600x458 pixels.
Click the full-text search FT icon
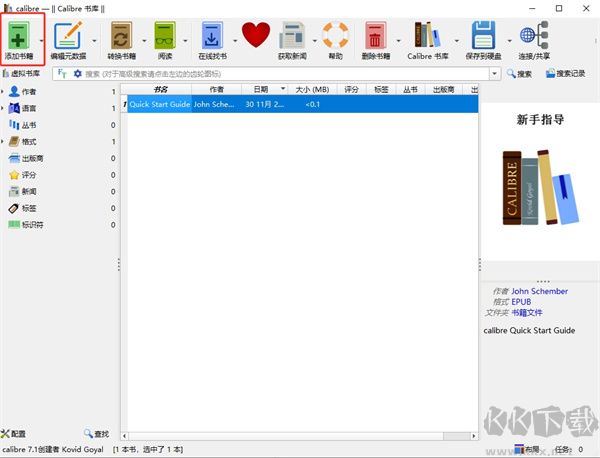point(62,73)
